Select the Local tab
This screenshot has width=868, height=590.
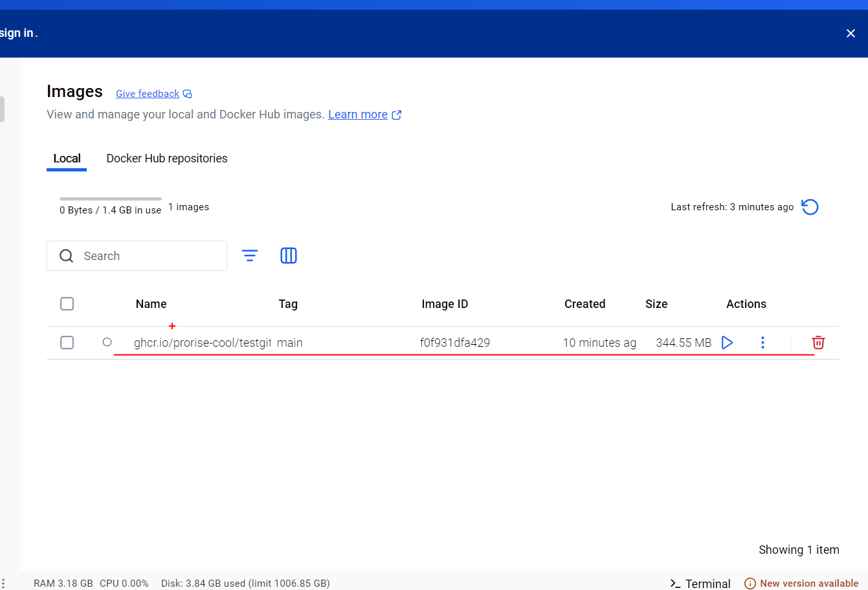coord(67,158)
